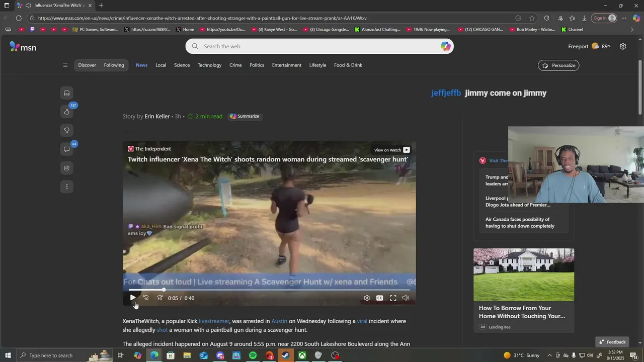The image size is (644, 362).
Task: Select the Discover tab
Action: pyautogui.click(x=87, y=65)
